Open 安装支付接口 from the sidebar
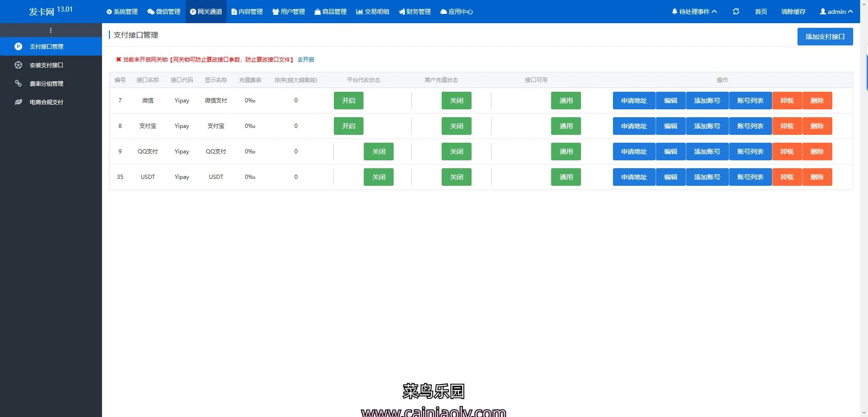The height and width of the screenshot is (417, 868). click(x=46, y=65)
